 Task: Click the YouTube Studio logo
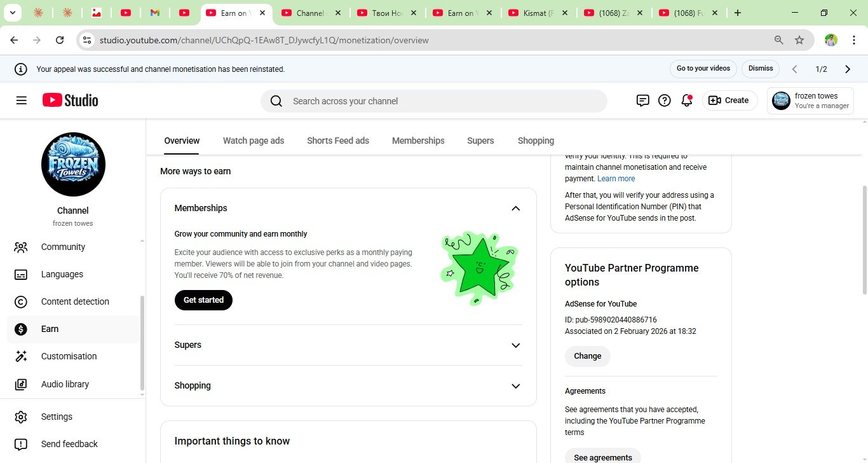tap(71, 100)
